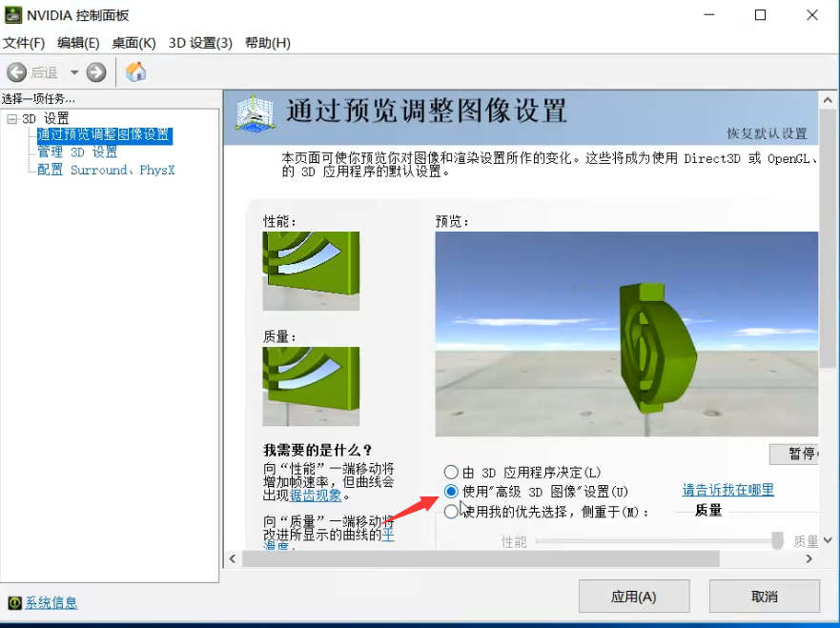
Task: Open 系统信息 link
Action: click(51, 603)
